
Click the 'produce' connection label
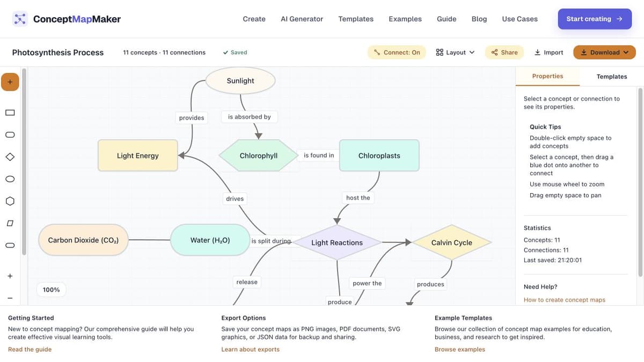click(340, 302)
